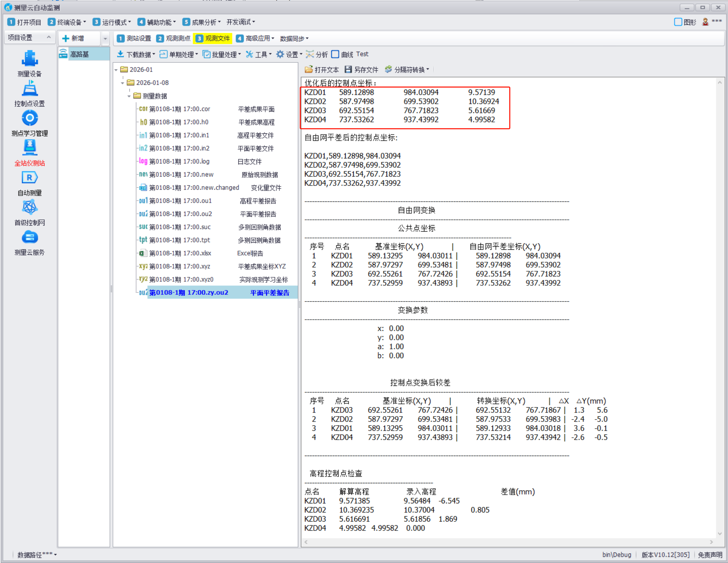Screen dimensions: 728x563
Task: Click the 另存文件 save icon
Action: pyautogui.click(x=348, y=70)
